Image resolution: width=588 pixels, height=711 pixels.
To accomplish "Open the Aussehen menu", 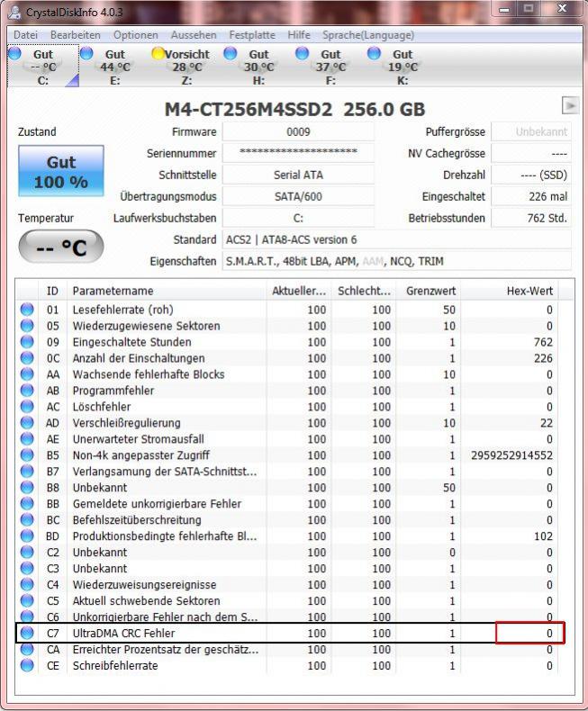I will [194, 35].
